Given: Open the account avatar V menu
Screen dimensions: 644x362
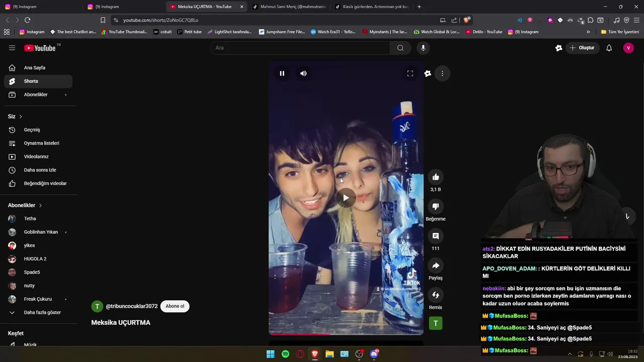Looking at the screenshot, I should (x=628, y=48).
